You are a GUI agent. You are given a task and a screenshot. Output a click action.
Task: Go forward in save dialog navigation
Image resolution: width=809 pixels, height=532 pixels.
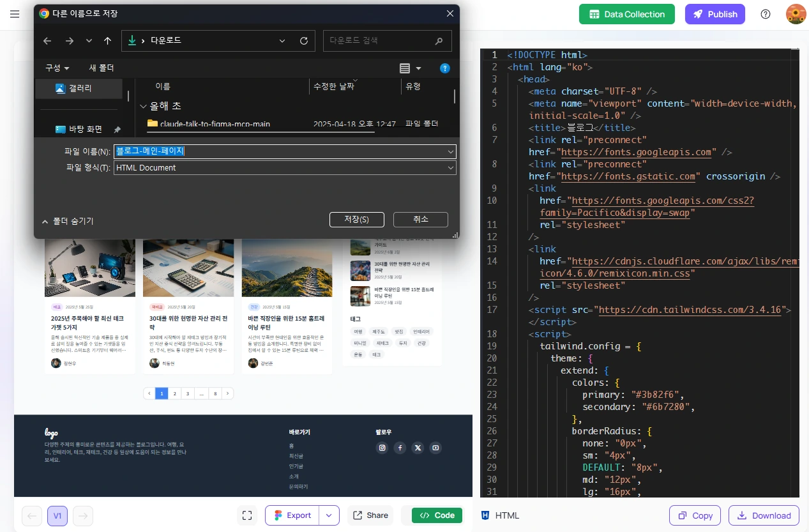(69, 41)
